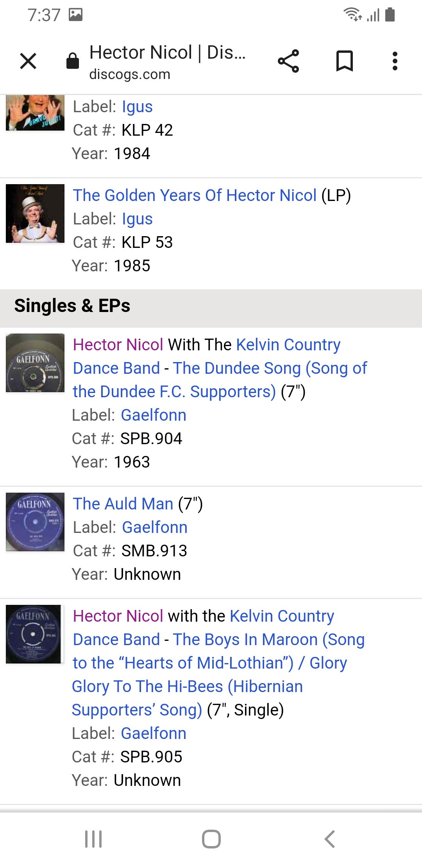Open The Golden Years Of Hector Nicol link
Viewport: 422px width, 868px height.
tap(195, 195)
